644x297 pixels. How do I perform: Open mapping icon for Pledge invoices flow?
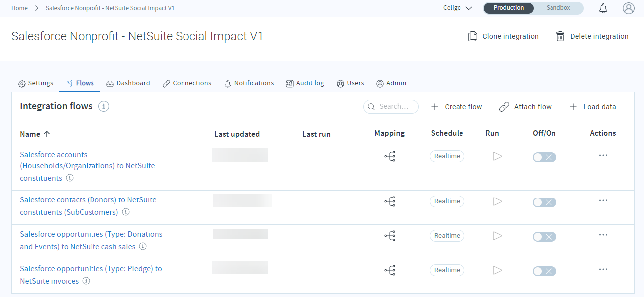(x=390, y=270)
